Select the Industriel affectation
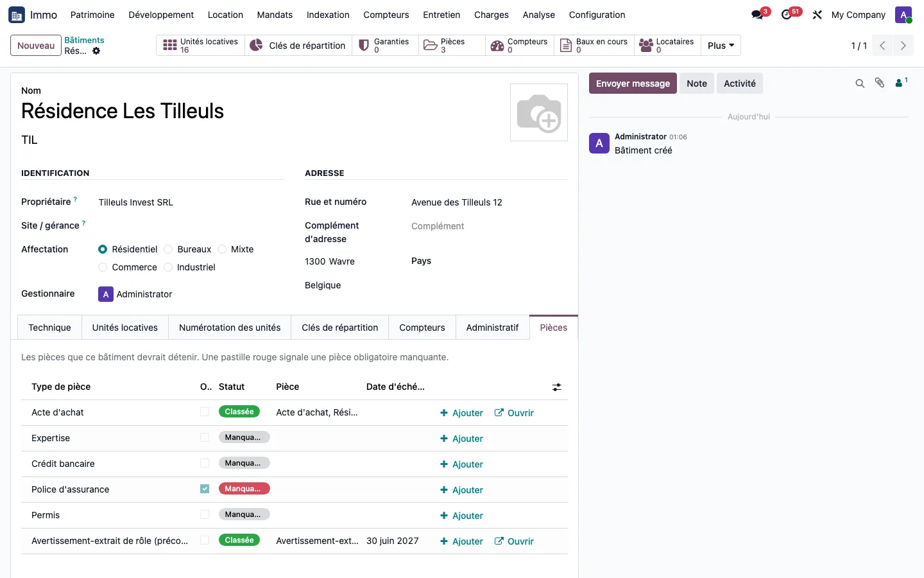This screenshot has height=578, width=924. (168, 267)
